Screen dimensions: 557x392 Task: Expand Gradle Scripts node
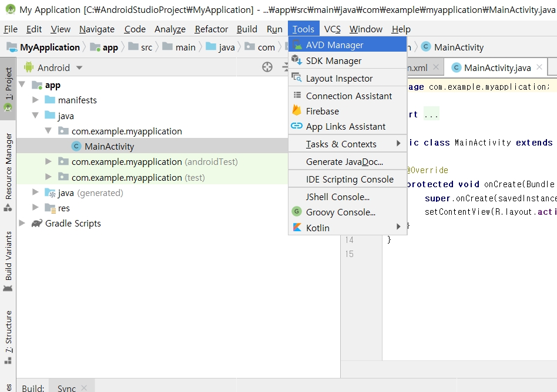(x=22, y=223)
